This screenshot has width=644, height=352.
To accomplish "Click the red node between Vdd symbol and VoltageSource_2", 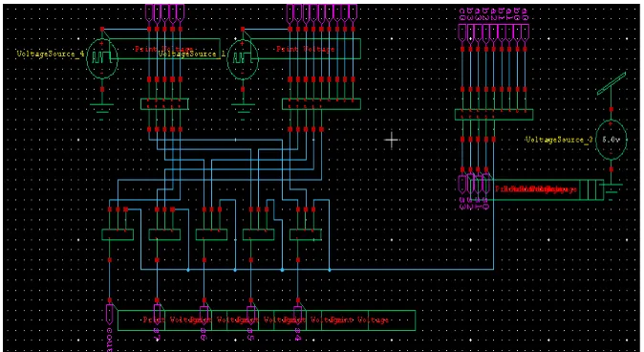I will 612,109.
